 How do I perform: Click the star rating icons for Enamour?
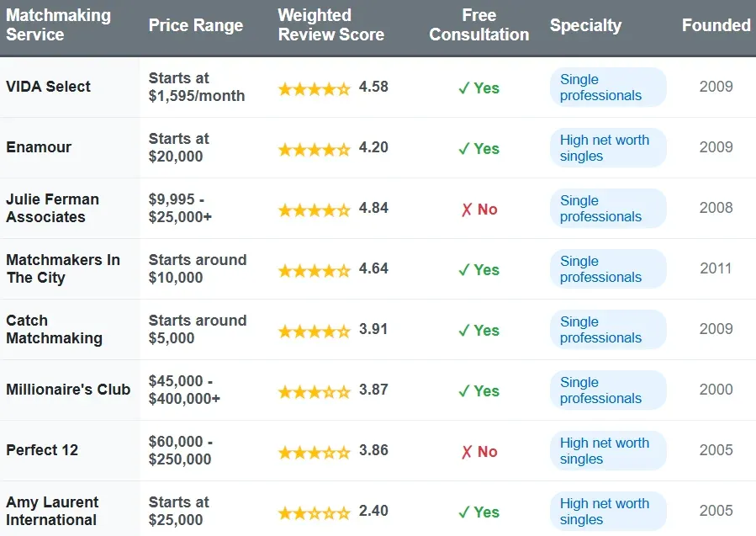314,149
